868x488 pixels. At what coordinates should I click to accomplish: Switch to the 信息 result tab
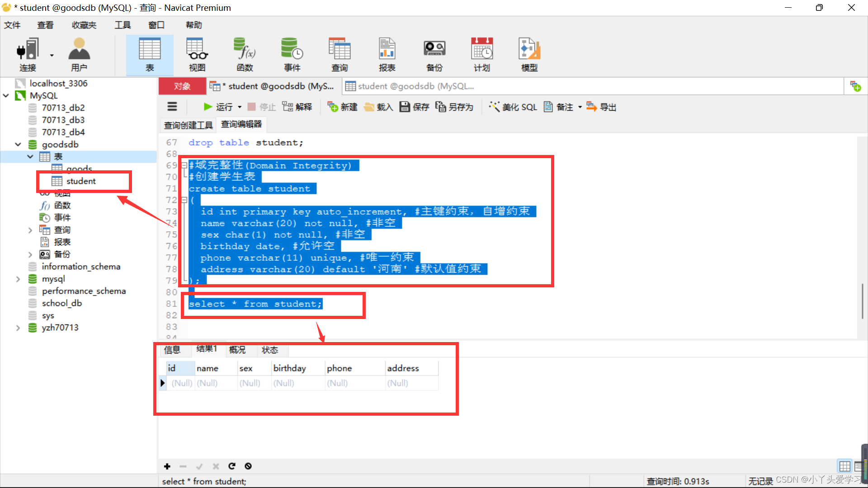click(172, 350)
